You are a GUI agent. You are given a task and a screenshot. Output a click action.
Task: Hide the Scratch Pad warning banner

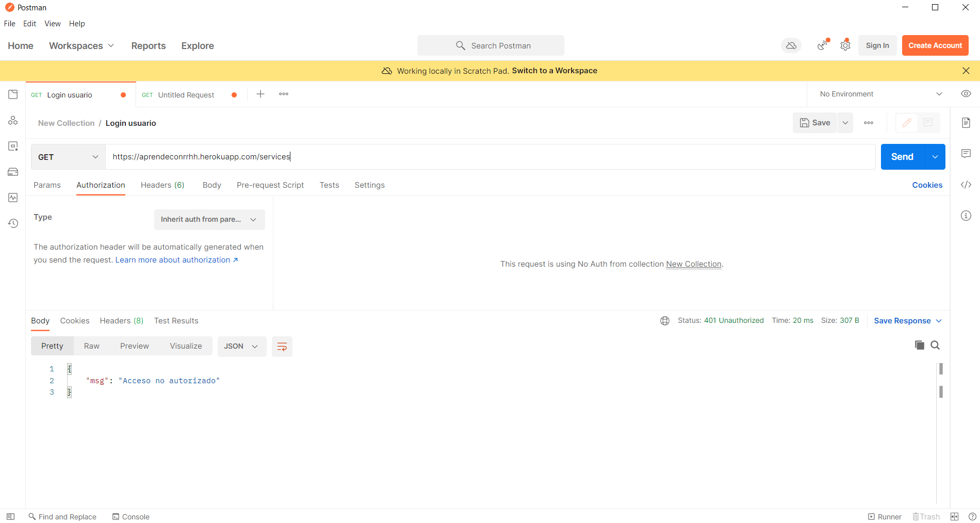[x=966, y=71]
